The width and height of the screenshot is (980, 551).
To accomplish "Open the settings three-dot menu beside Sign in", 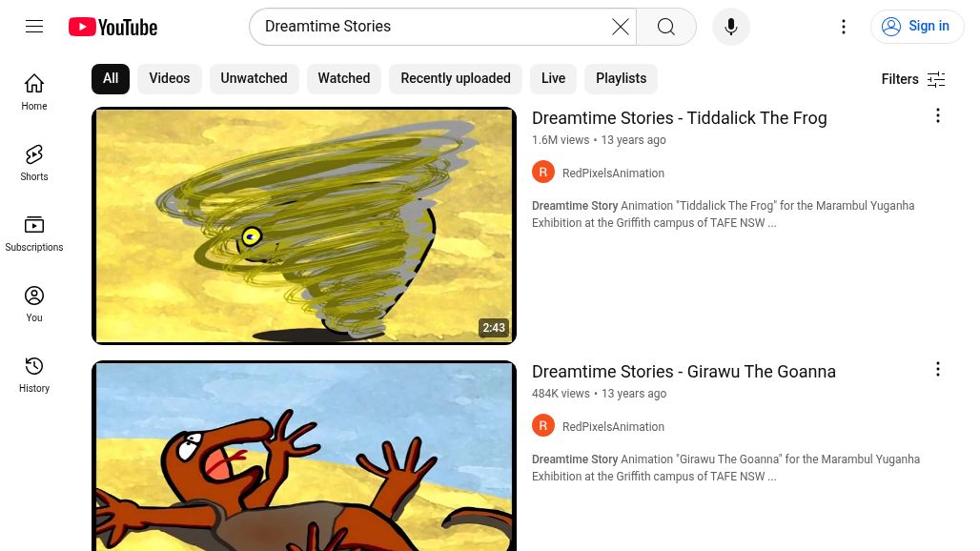I will 844,27.
